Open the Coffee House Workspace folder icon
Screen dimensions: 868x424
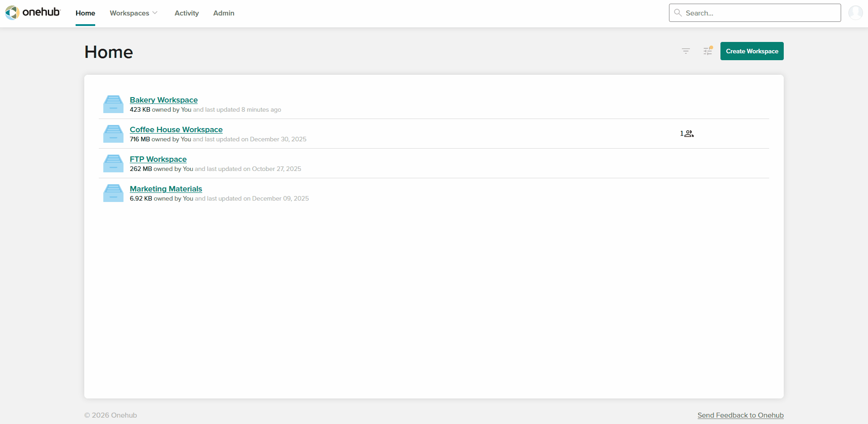(x=113, y=134)
